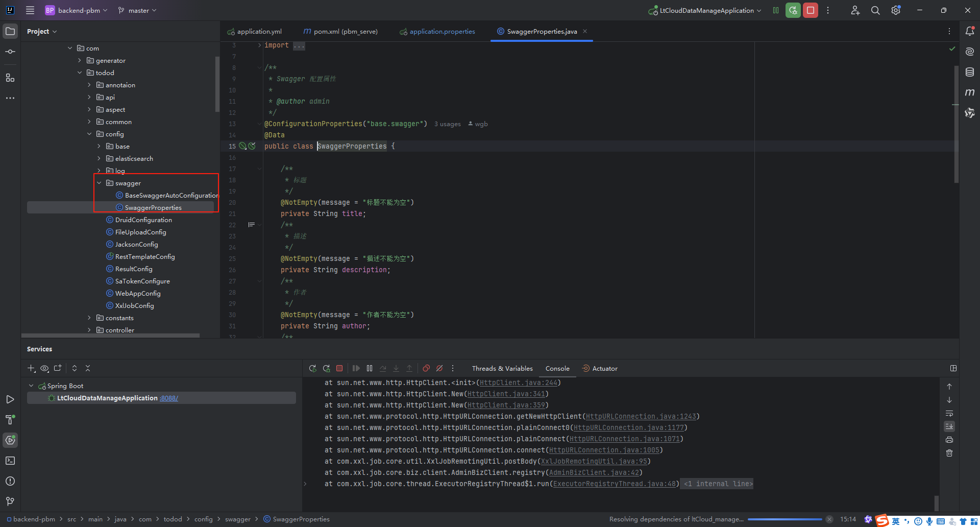The height and width of the screenshot is (527, 980).
Task: Open the Database tool window on right sidebar
Action: [x=970, y=72]
